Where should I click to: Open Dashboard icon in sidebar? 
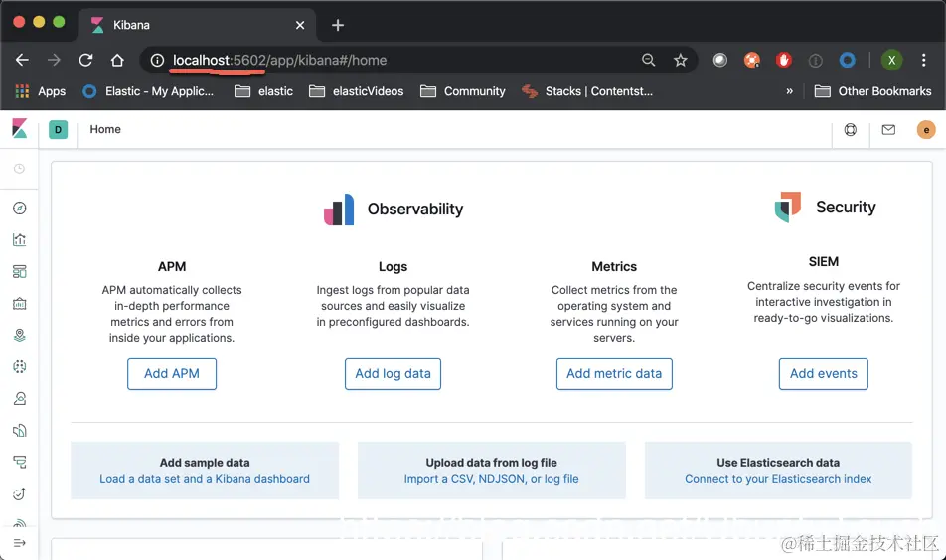[x=19, y=272]
